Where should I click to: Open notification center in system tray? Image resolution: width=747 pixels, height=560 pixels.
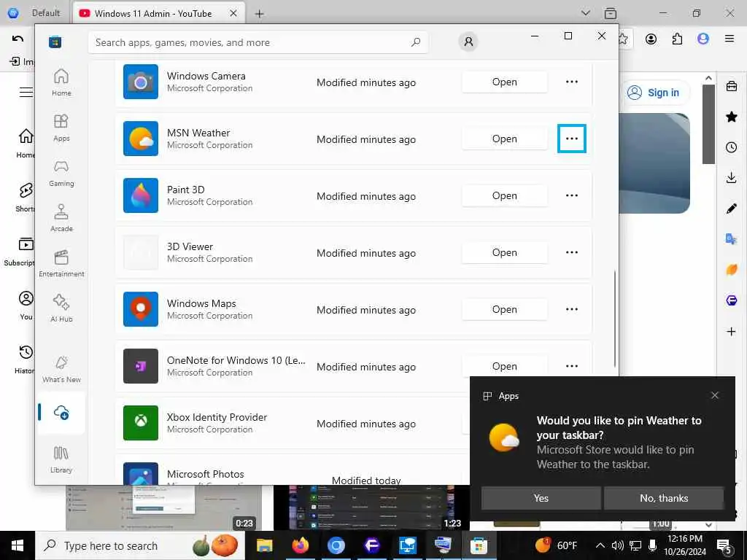(724, 545)
